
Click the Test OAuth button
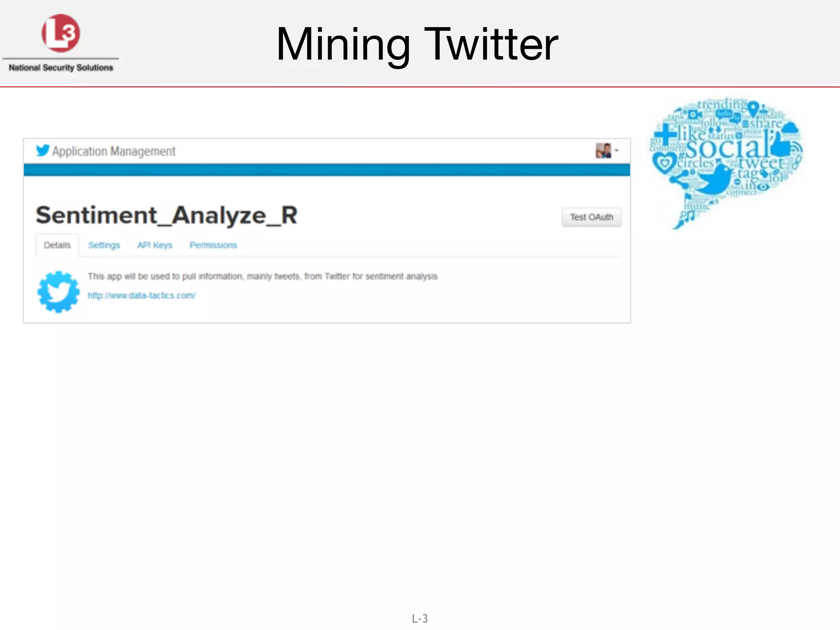click(x=591, y=217)
